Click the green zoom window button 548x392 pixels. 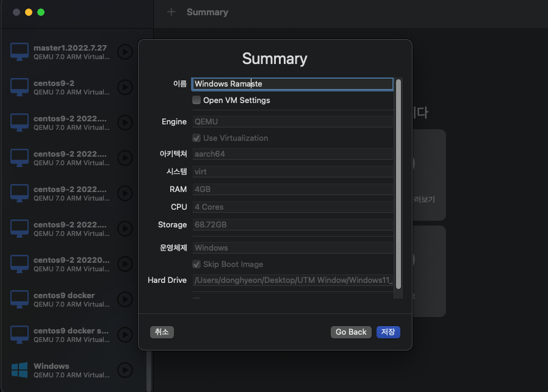(41, 12)
